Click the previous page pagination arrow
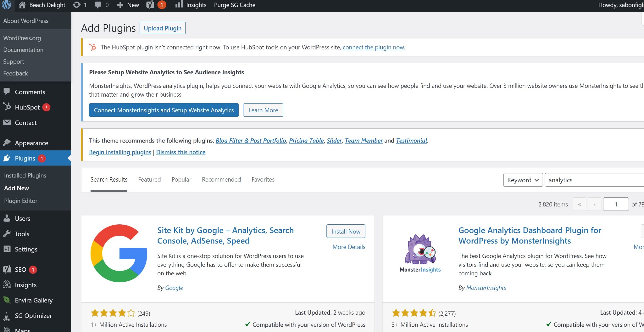Screen dimensions: 644x332 [x=595, y=204]
